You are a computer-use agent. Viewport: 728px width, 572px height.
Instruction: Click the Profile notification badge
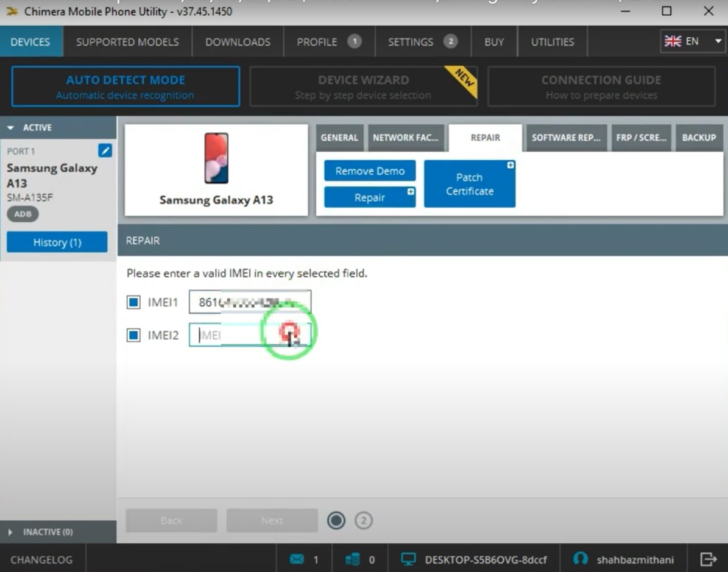[354, 41]
